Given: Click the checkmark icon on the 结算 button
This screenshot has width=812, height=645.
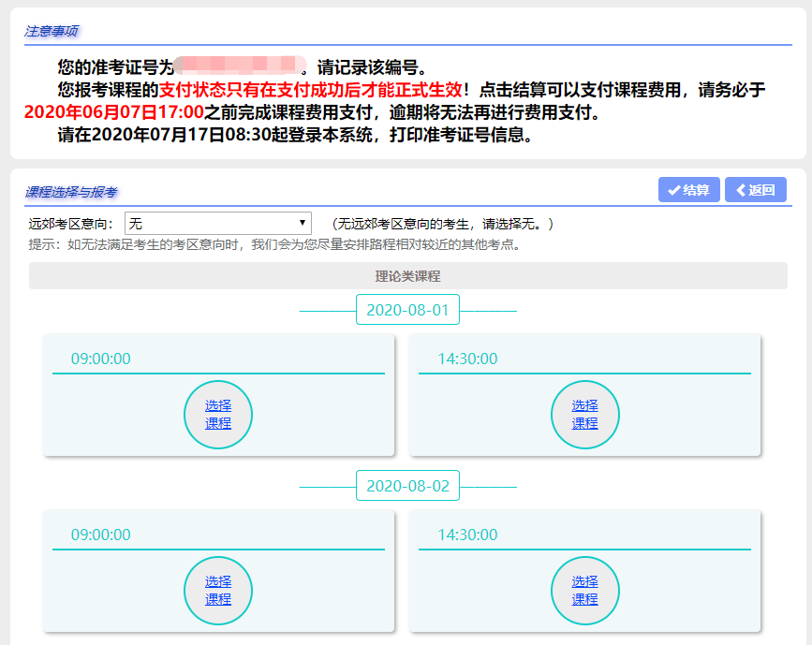Looking at the screenshot, I should [676, 190].
